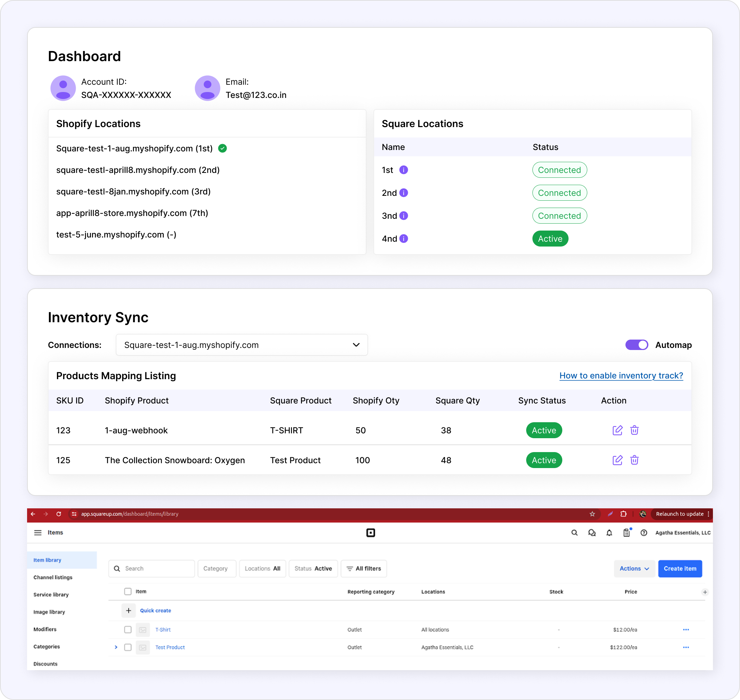740x700 pixels.
Task: Switch to the Channel listings section
Action: click(53, 577)
